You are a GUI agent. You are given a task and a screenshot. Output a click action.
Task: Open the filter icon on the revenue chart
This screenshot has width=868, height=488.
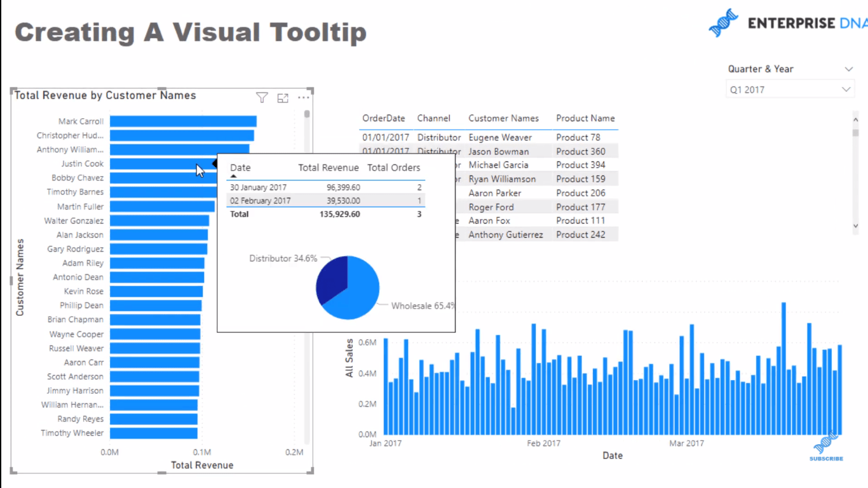pyautogui.click(x=262, y=97)
